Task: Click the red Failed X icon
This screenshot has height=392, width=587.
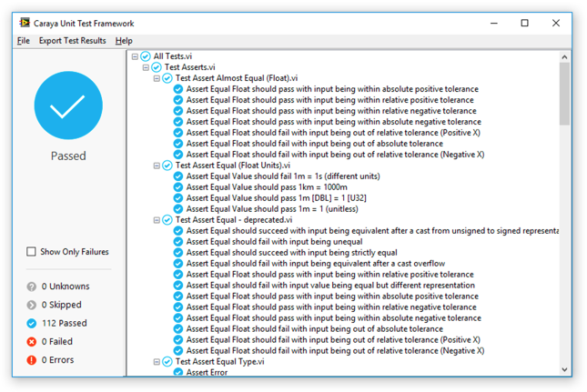Action: 32,341
